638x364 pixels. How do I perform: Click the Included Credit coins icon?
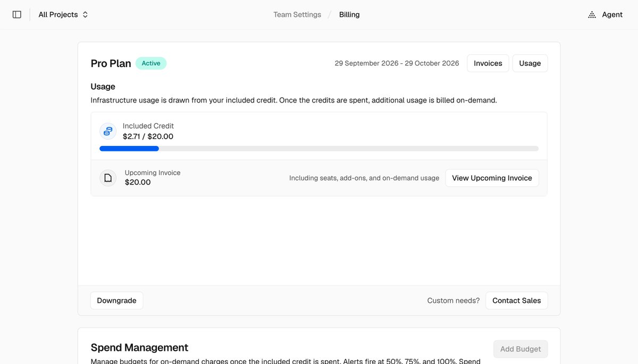click(108, 131)
